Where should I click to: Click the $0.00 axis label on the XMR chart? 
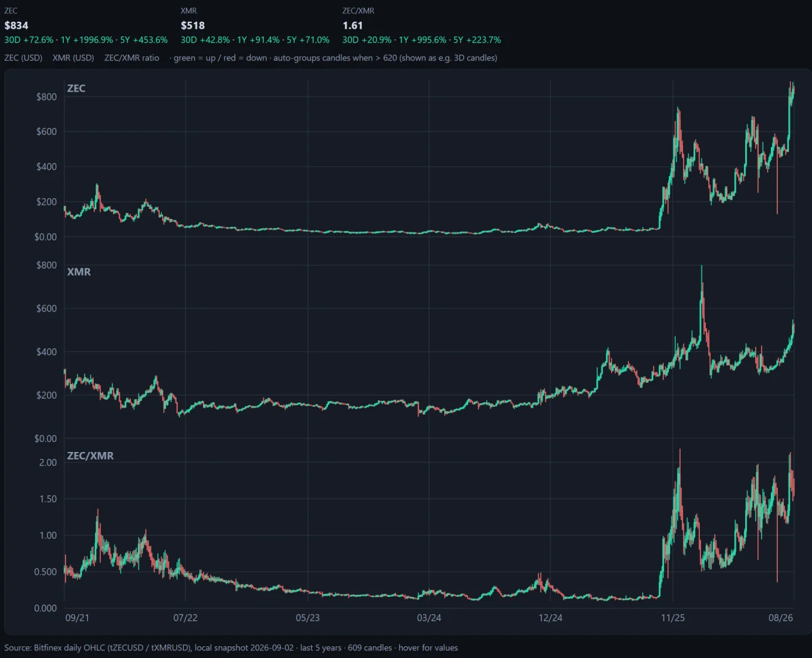(46, 439)
